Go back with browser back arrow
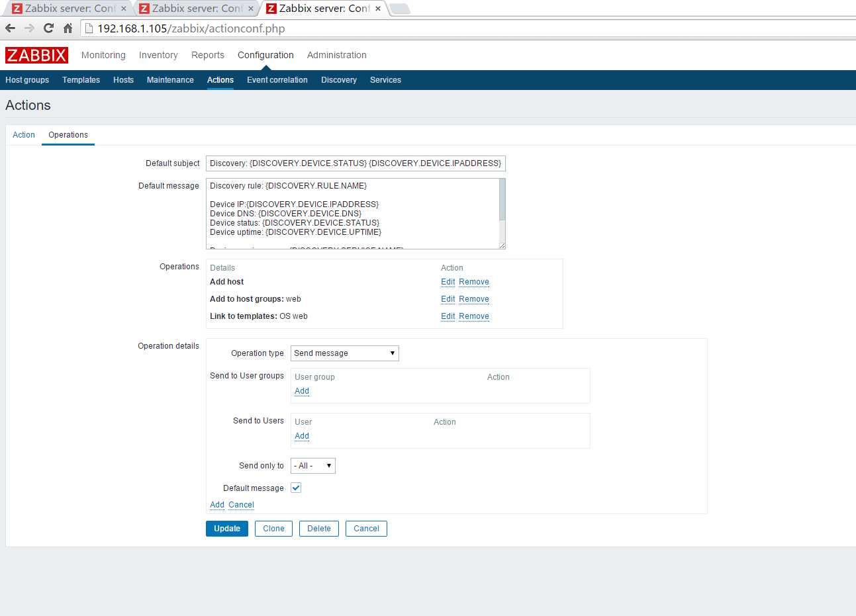856x616 pixels. click(x=10, y=28)
